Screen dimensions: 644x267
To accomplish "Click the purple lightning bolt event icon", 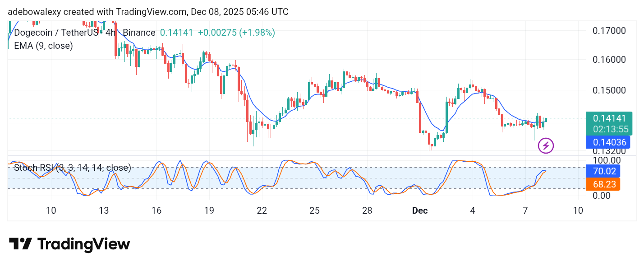I will click(546, 146).
